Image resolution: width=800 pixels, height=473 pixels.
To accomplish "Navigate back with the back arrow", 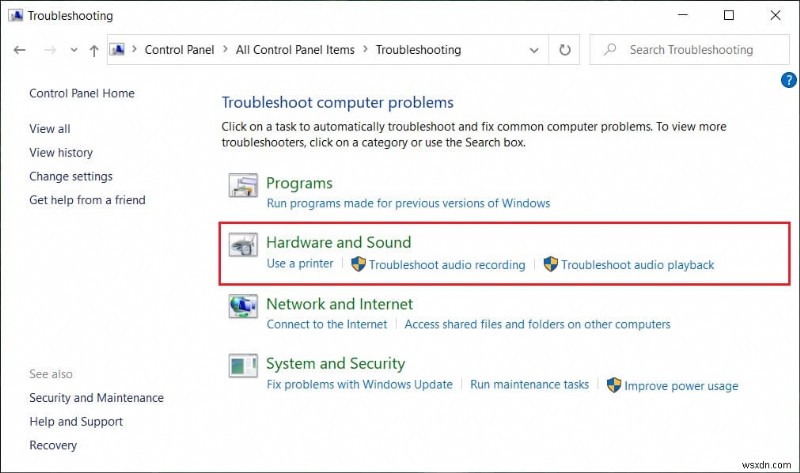I will (21, 49).
